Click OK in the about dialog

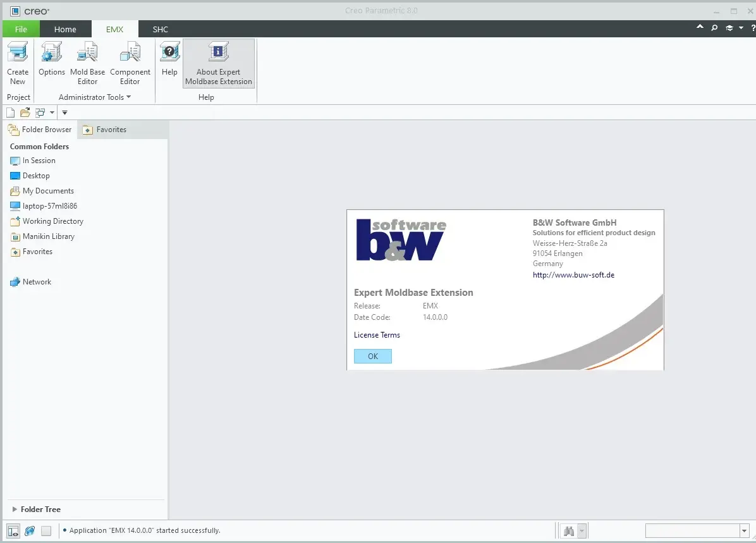[373, 356]
